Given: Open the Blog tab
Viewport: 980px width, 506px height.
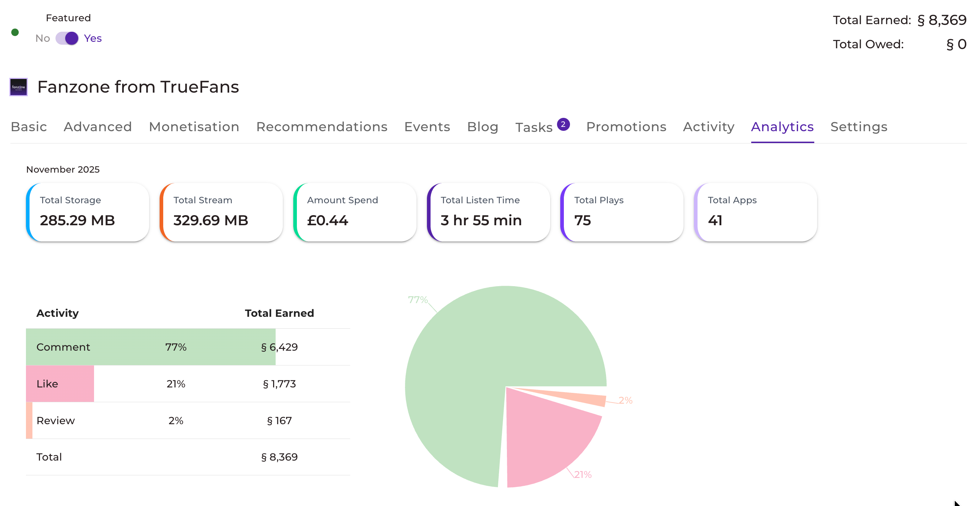Looking at the screenshot, I should point(482,127).
